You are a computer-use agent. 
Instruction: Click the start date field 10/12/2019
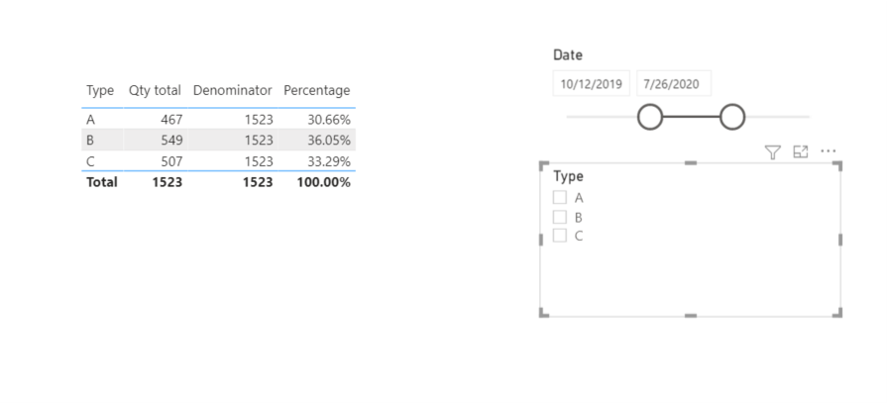[591, 84]
